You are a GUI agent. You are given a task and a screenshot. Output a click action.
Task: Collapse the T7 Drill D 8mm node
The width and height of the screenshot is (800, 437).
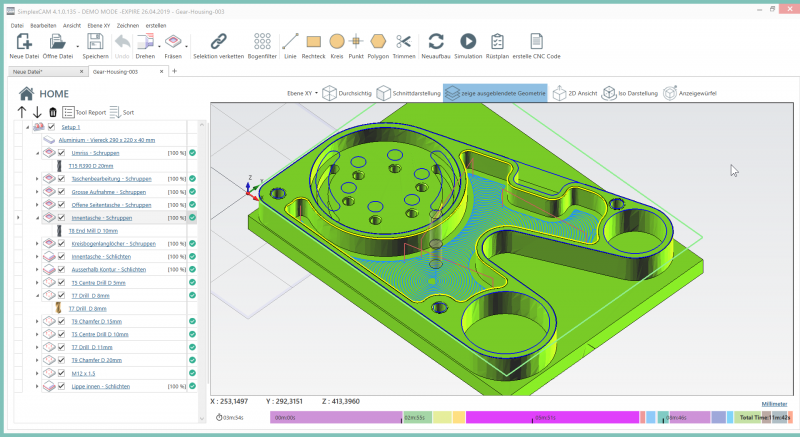tap(37, 296)
